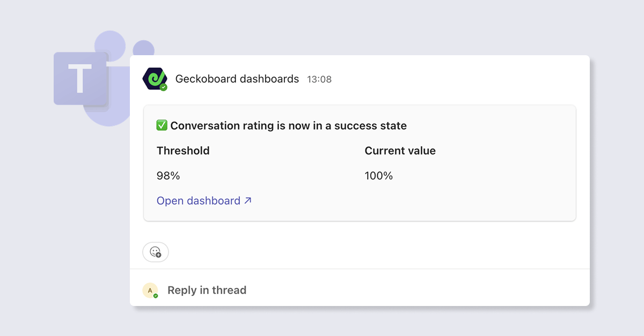This screenshot has height=336, width=644.
Task: Click the message timestamp 13:08
Action: (319, 79)
